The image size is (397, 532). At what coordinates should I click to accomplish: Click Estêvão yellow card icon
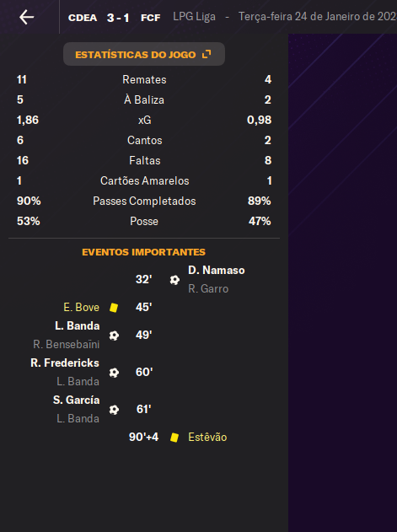[x=174, y=438]
